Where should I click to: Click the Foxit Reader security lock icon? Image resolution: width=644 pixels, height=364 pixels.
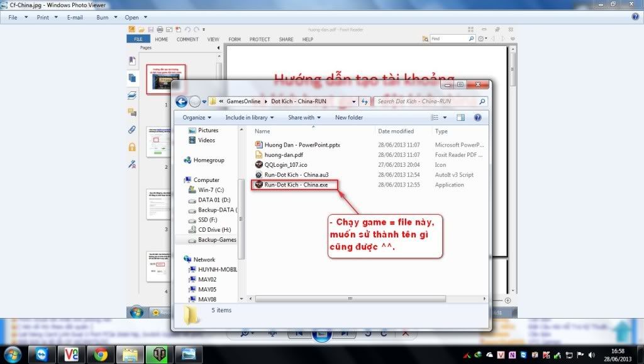click(x=132, y=147)
